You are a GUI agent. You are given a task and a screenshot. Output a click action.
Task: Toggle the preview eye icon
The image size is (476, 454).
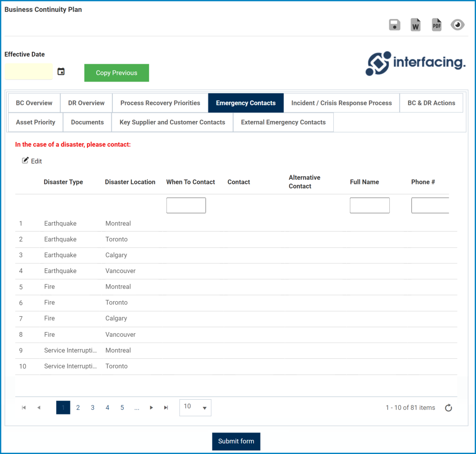coord(457,25)
